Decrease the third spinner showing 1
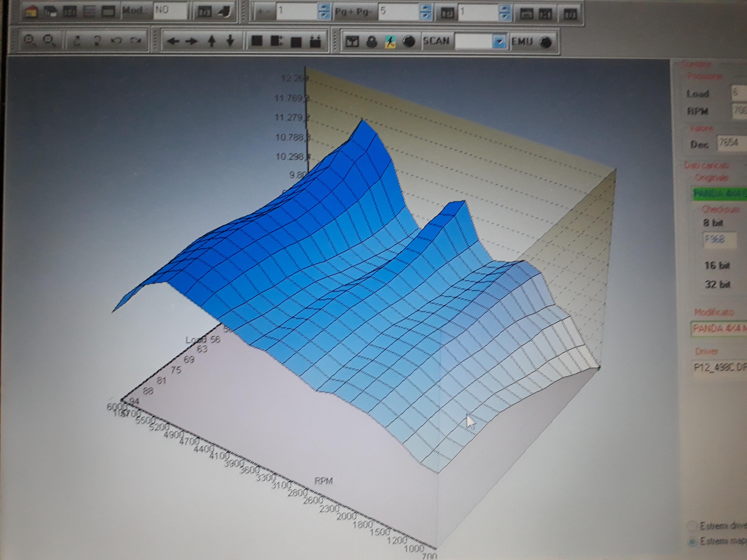The width and height of the screenshot is (747, 560). [x=505, y=16]
